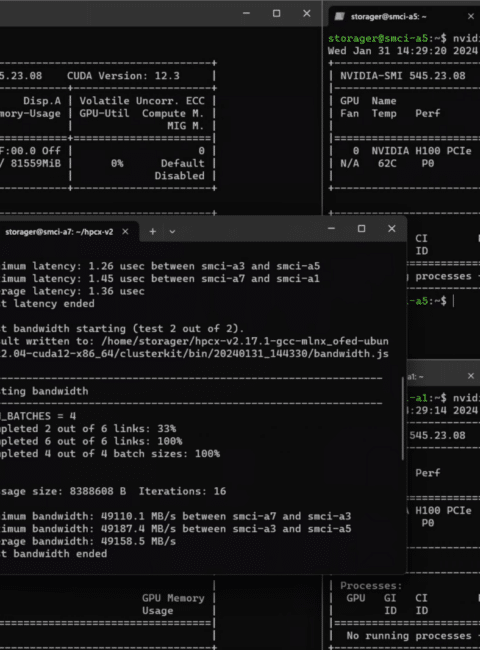Click the smci-a5 shell prompt cursor line
The width and height of the screenshot is (480, 650).
tap(431, 301)
